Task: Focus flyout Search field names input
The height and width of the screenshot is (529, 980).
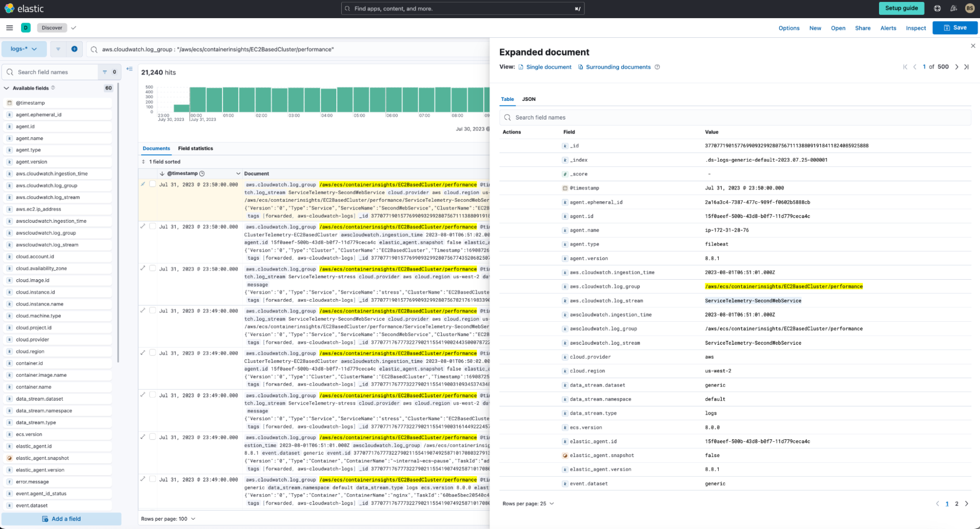Action: click(x=735, y=118)
